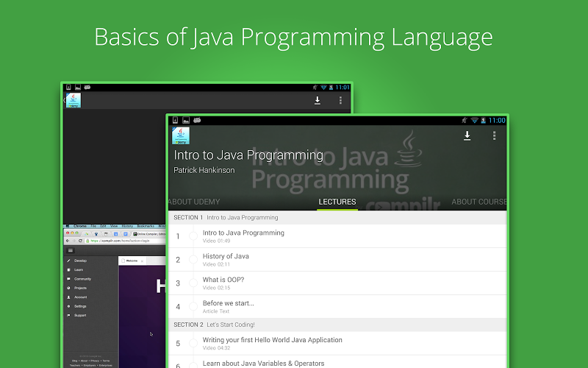This screenshot has width=588, height=368.
Task: Tap the Udemy course icon beside the title
Action: click(x=180, y=135)
